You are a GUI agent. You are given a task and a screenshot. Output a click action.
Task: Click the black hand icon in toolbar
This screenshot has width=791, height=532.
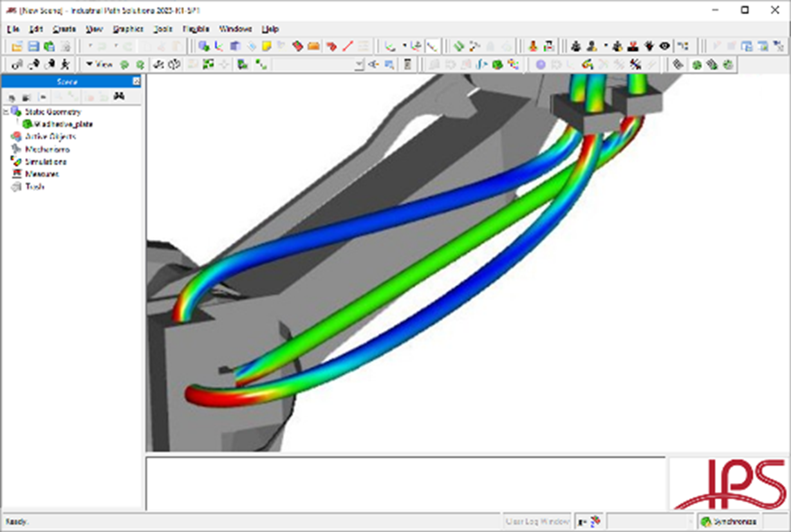pyautogui.click(x=649, y=46)
